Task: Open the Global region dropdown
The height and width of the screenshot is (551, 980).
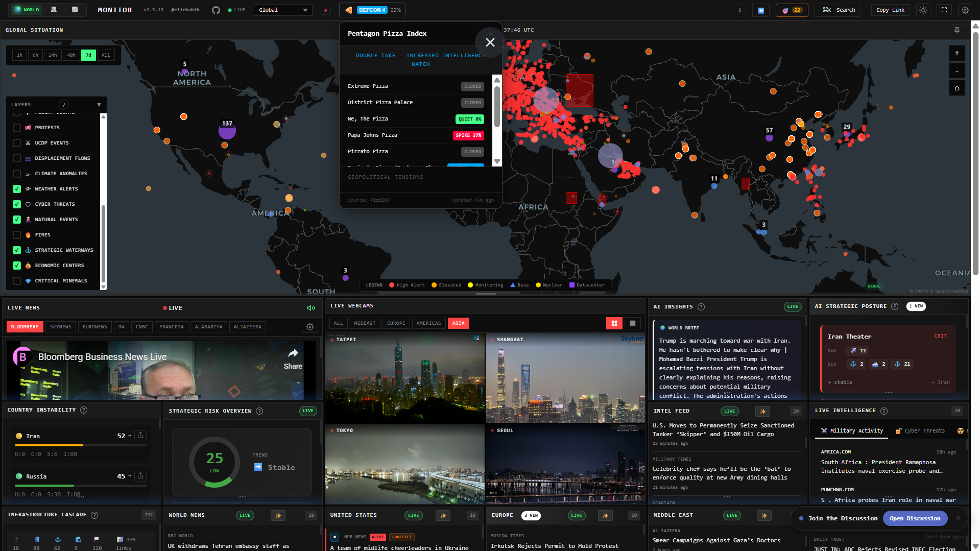Action: pos(283,10)
